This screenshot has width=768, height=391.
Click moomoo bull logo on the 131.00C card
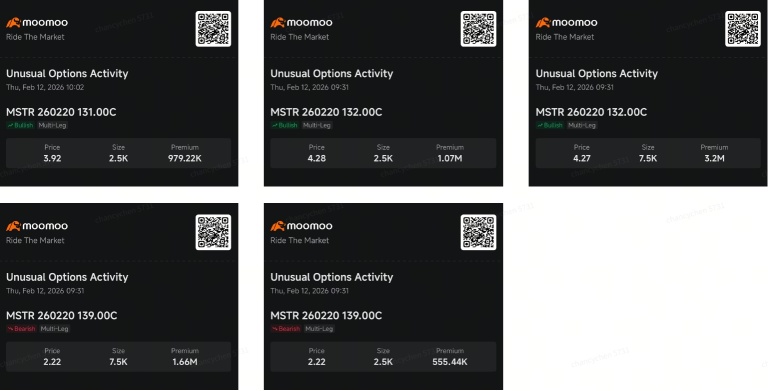pyautogui.click(x=13, y=23)
